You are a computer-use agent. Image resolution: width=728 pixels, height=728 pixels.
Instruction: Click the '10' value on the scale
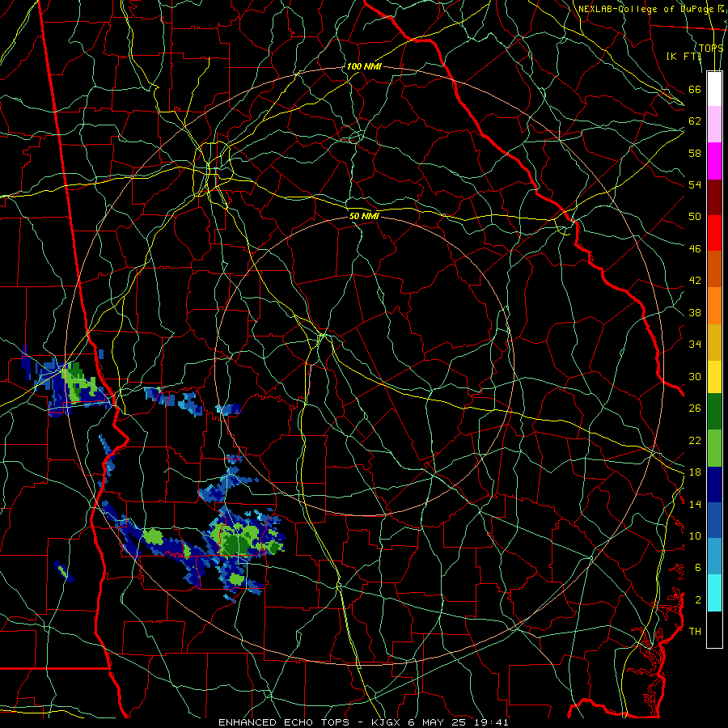tap(695, 535)
